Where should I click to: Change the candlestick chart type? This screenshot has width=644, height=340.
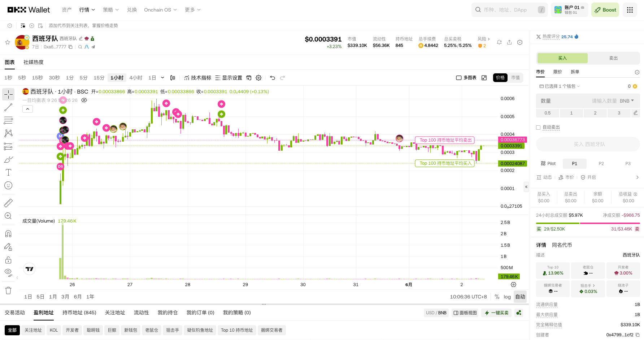pyautogui.click(x=173, y=78)
